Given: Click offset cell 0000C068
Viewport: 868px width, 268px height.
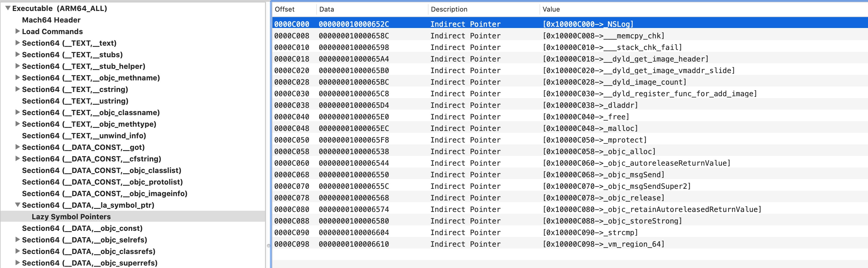Looking at the screenshot, I should click(292, 175).
